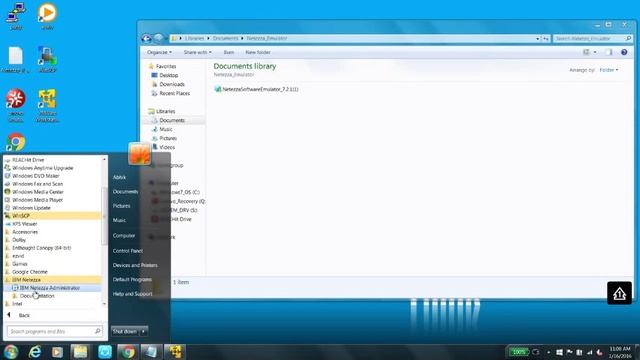Open the Action Center flag tray icon
The height and width of the screenshot is (360, 640).
569,352
